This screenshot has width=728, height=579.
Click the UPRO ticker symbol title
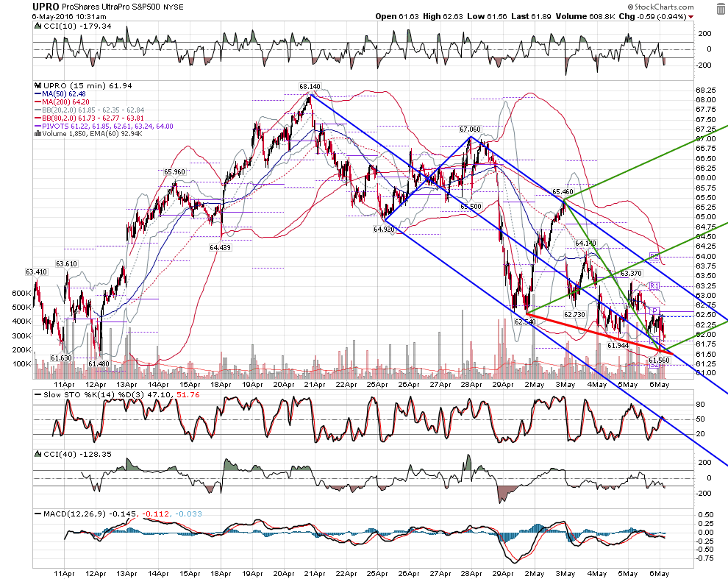tap(46, 7)
